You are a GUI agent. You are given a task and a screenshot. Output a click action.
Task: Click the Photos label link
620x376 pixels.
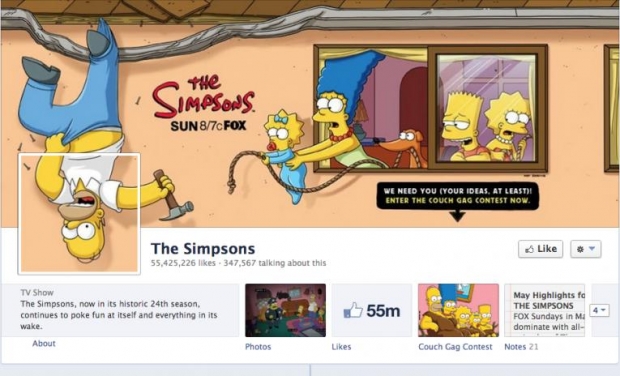coord(258,347)
